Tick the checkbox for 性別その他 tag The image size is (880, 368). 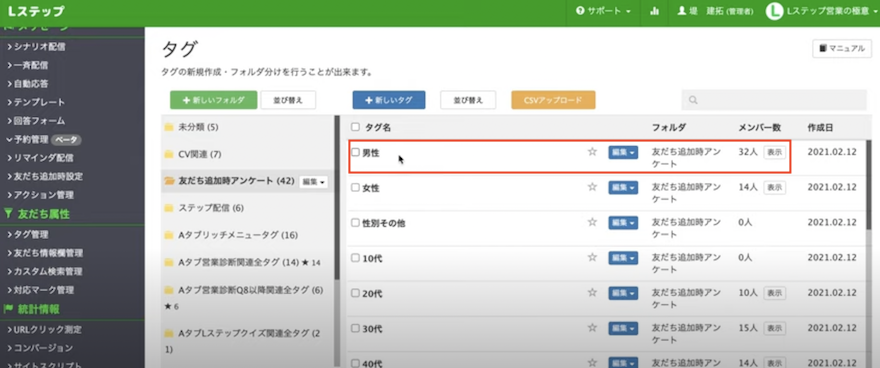click(x=355, y=223)
